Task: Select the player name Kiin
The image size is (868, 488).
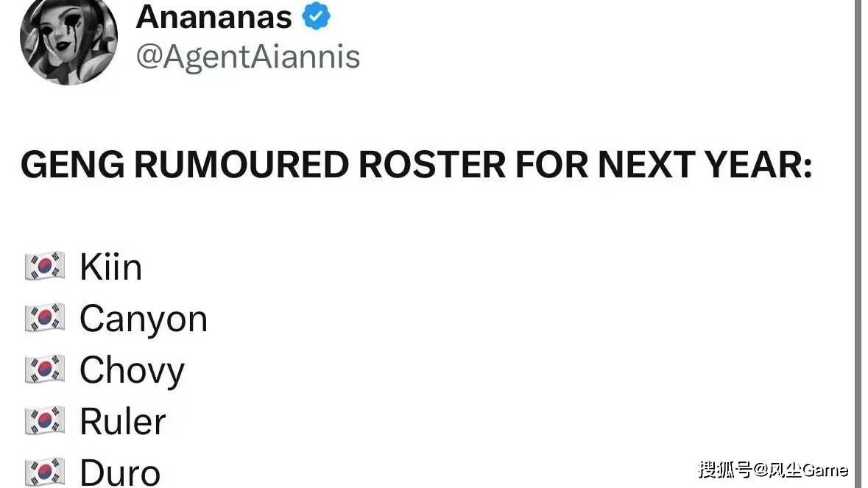Action: click(110, 266)
